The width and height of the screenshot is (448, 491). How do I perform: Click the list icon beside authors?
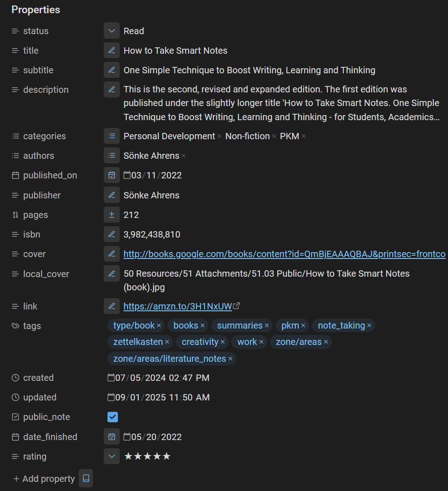[x=112, y=156]
